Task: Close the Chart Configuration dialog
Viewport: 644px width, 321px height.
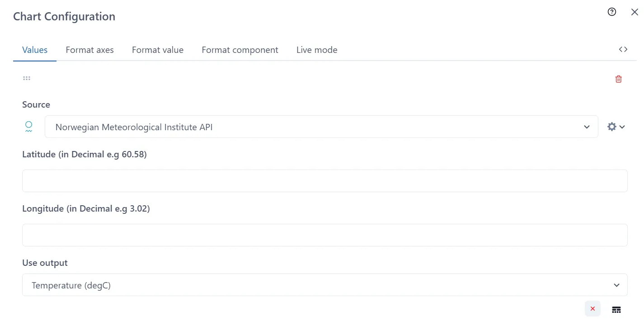Action: (x=635, y=12)
